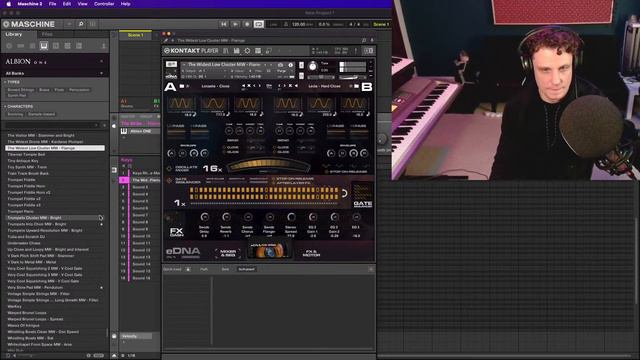This screenshot has height=360, width=640.
Task: Select the Projects circle icon in browser
Action: coord(9,46)
